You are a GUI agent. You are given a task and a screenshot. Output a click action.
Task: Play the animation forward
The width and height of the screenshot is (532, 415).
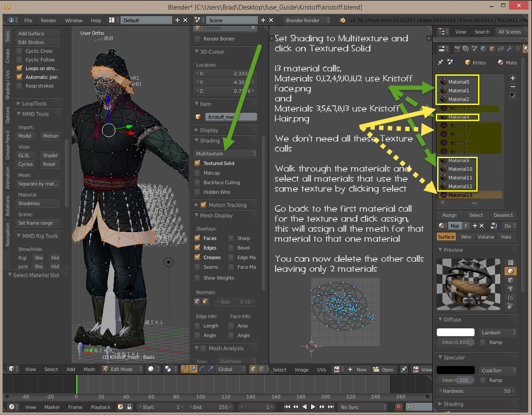(313, 407)
